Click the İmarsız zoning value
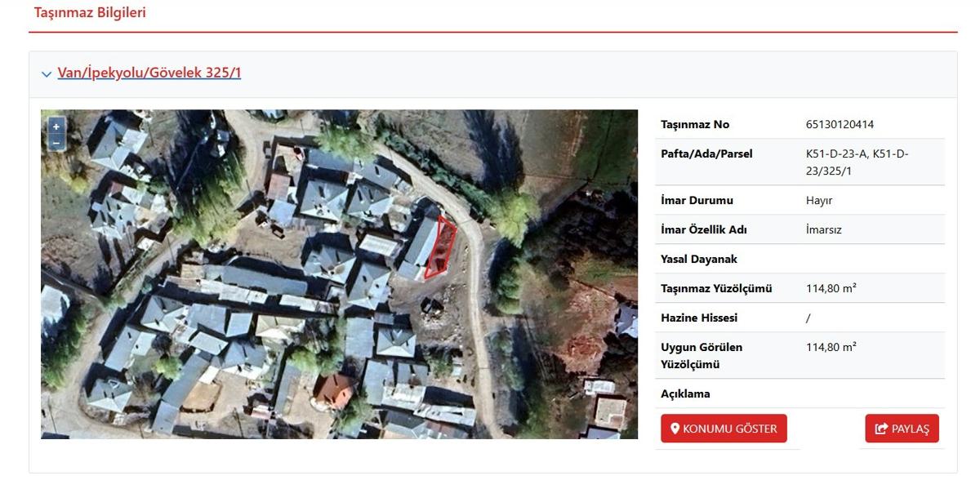This screenshot has width=980, height=480. (823, 230)
